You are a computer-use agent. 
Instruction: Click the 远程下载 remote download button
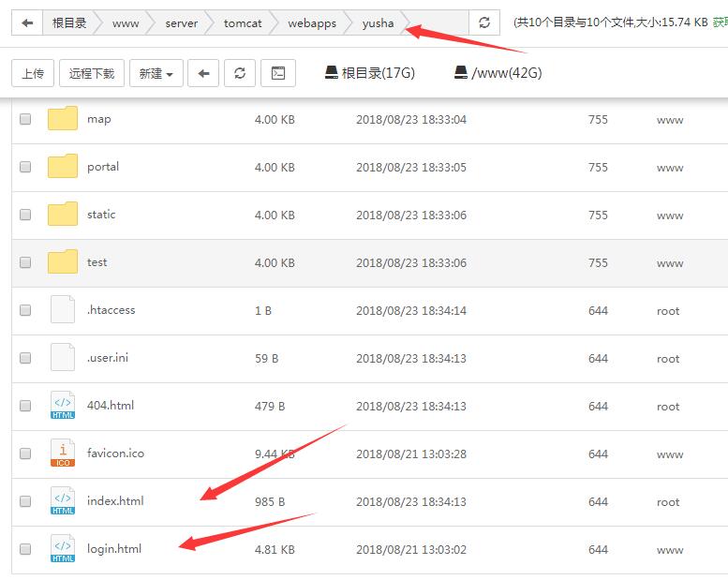pos(92,73)
